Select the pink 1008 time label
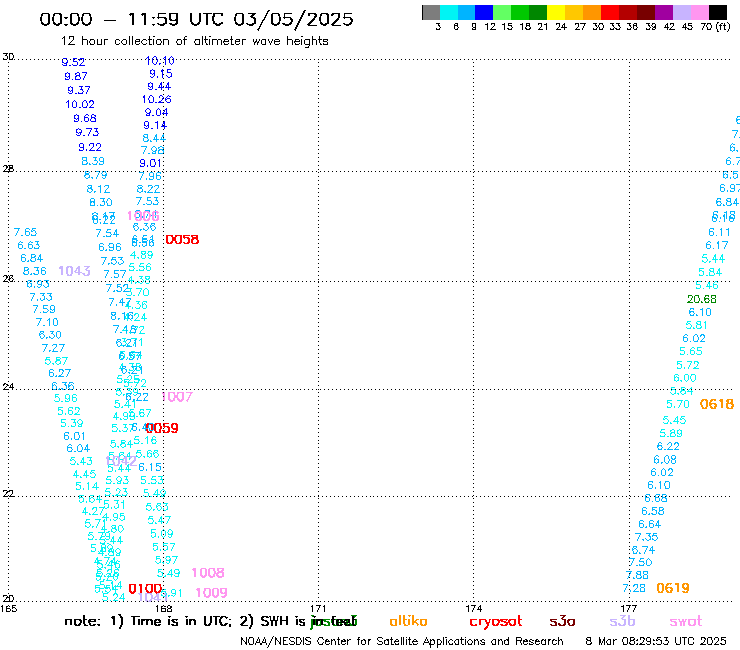 point(208,573)
